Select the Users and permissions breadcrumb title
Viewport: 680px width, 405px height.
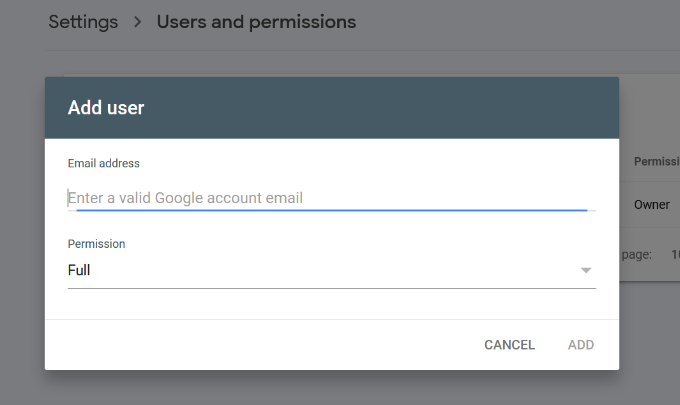tap(256, 22)
